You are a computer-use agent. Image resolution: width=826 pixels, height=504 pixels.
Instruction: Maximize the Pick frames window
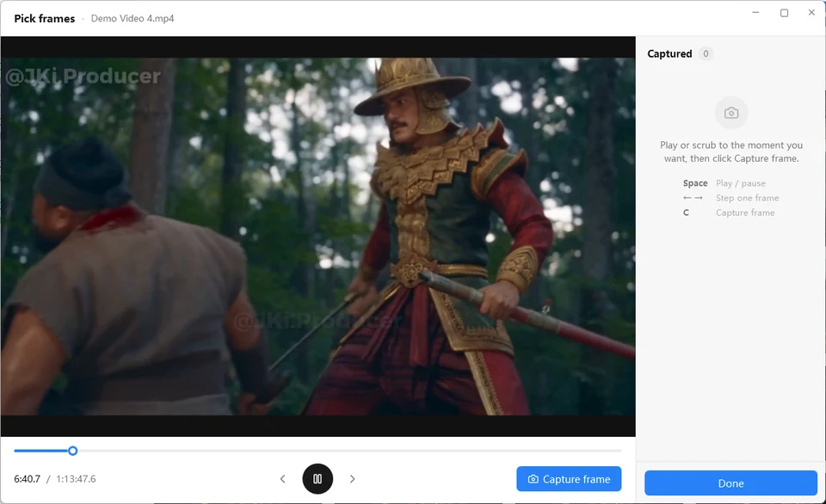784,13
